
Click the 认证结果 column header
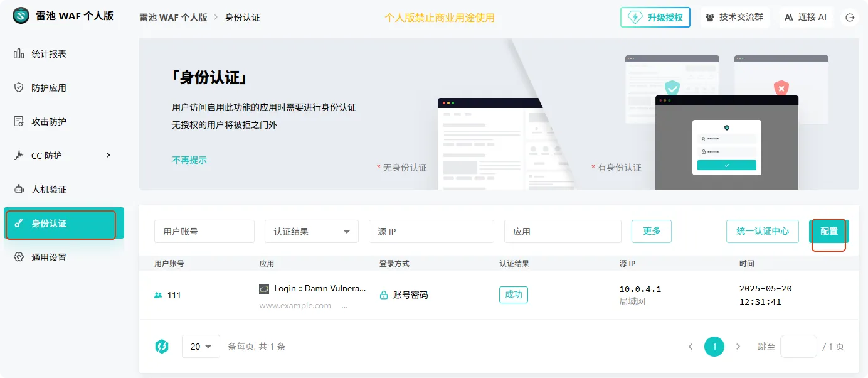click(x=514, y=264)
